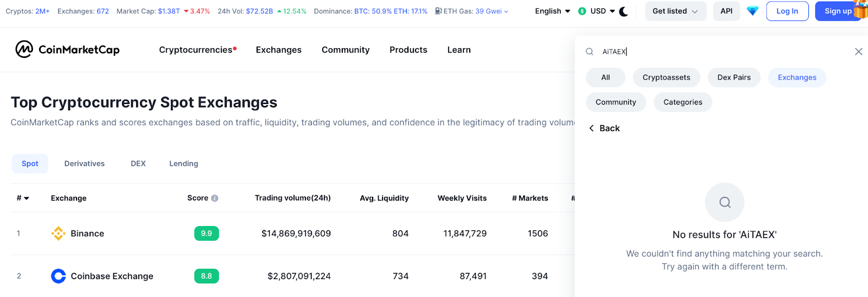Click the Binance logo icon
This screenshot has width=868, height=297.
58,234
